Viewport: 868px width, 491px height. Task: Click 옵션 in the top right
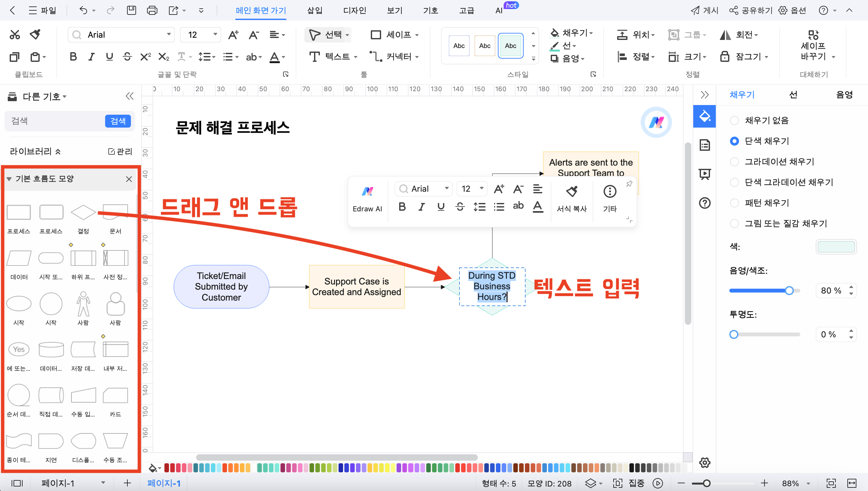792,10
